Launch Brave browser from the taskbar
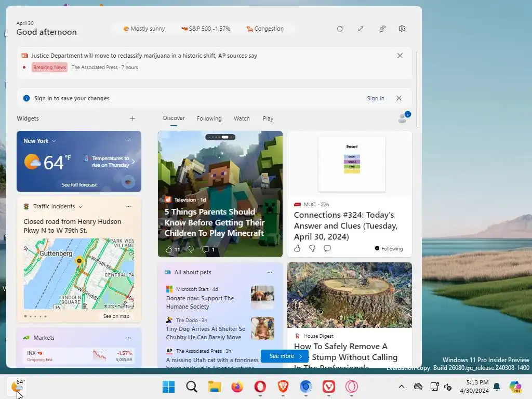 point(283,387)
